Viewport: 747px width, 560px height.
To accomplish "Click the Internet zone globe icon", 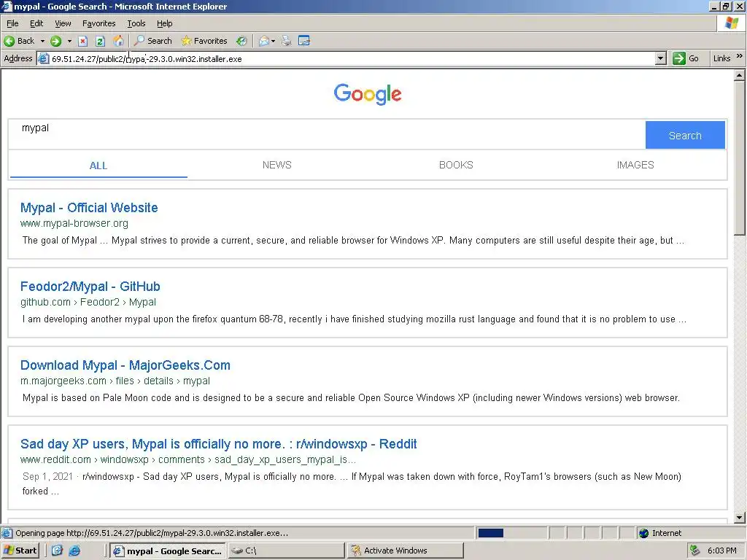I will coord(643,533).
